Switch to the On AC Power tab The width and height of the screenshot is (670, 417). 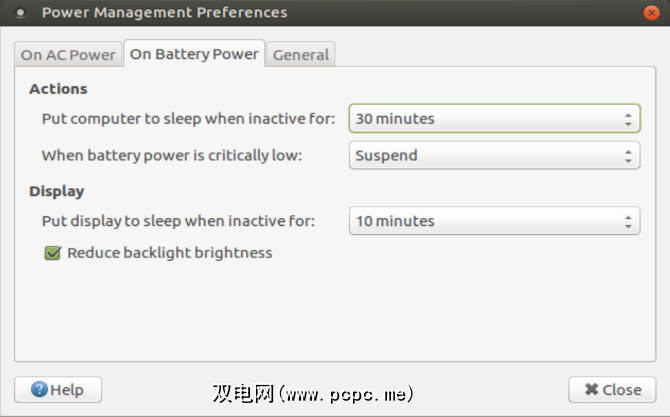point(69,55)
